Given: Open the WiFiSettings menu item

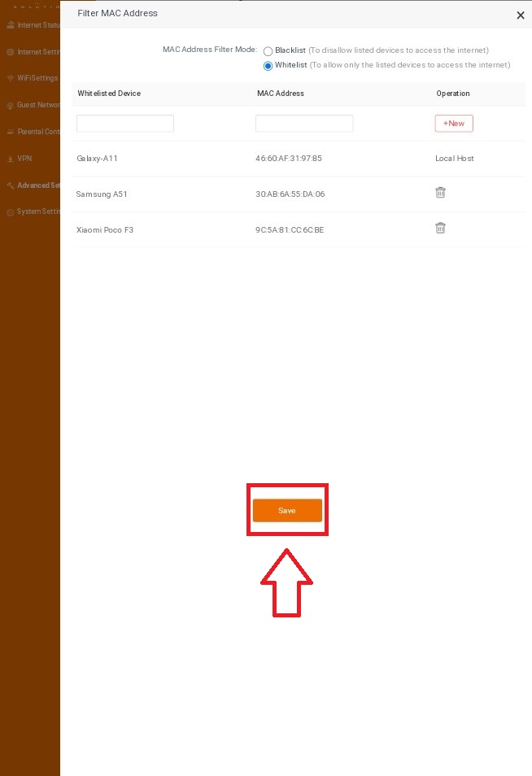Looking at the screenshot, I should coord(37,79).
